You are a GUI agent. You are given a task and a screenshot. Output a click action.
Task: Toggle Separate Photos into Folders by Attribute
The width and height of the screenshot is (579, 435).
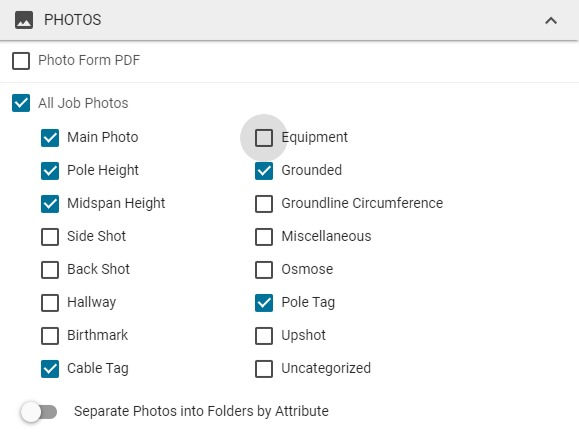(x=39, y=412)
